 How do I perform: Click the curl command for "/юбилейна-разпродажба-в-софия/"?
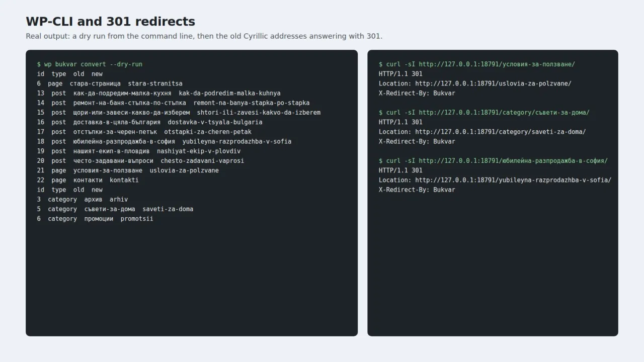pyautogui.click(x=493, y=161)
